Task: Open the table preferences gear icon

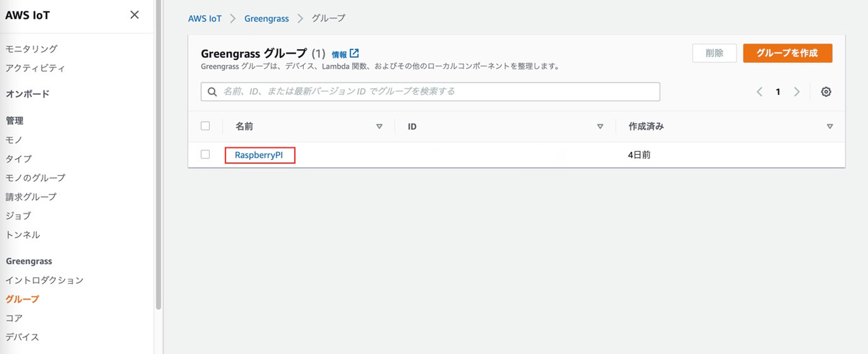Action: point(826,92)
